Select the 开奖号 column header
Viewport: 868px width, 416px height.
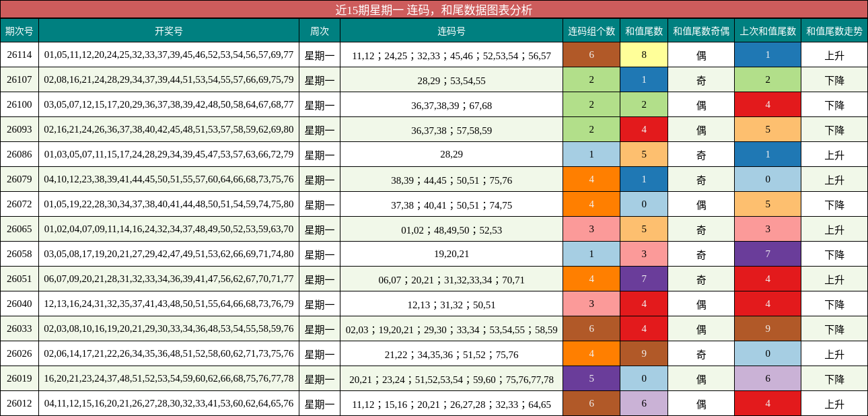(x=169, y=30)
